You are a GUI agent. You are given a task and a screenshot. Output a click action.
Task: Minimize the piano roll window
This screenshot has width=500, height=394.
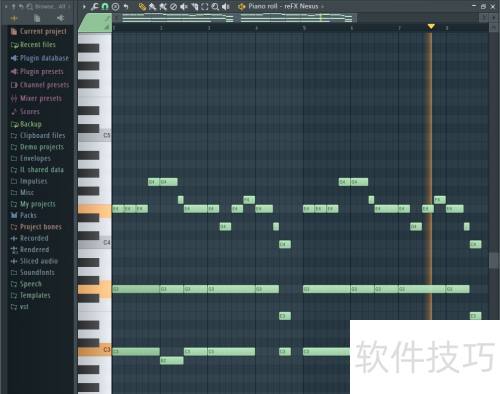(x=474, y=6)
